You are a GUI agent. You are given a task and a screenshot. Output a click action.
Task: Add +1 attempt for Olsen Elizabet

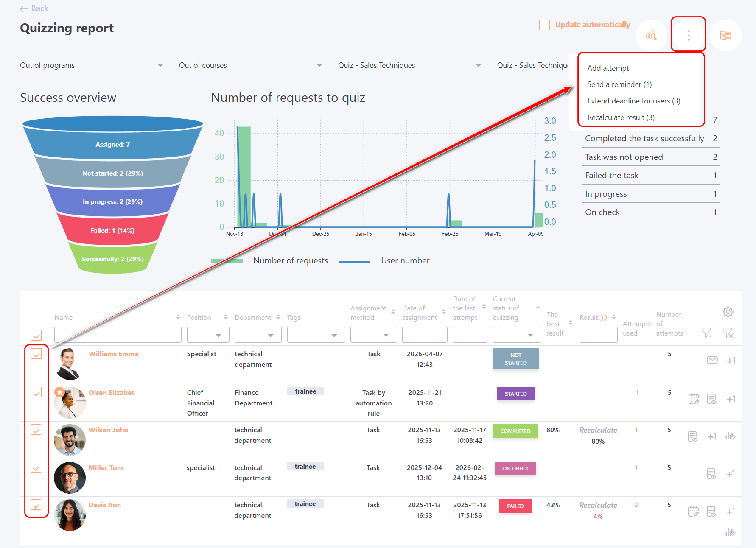click(x=731, y=400)
